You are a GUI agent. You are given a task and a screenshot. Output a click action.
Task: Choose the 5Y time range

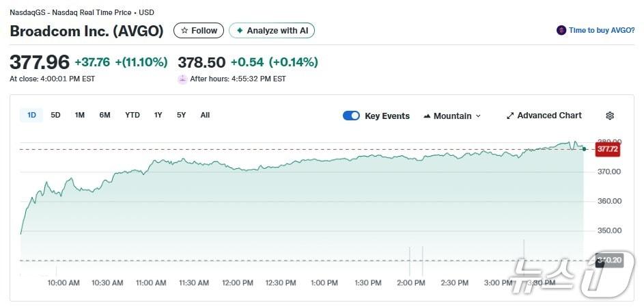click(x=182, y=115)
